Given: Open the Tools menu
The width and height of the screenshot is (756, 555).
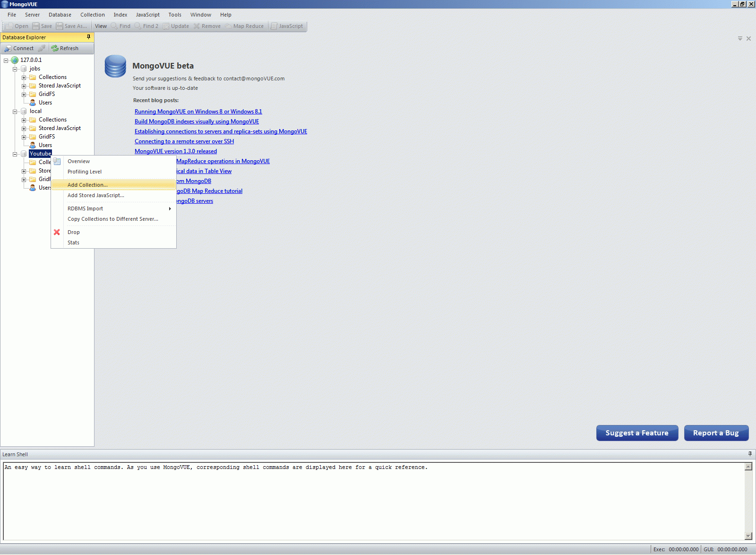Looking at the screenshot, I should 175,15.
